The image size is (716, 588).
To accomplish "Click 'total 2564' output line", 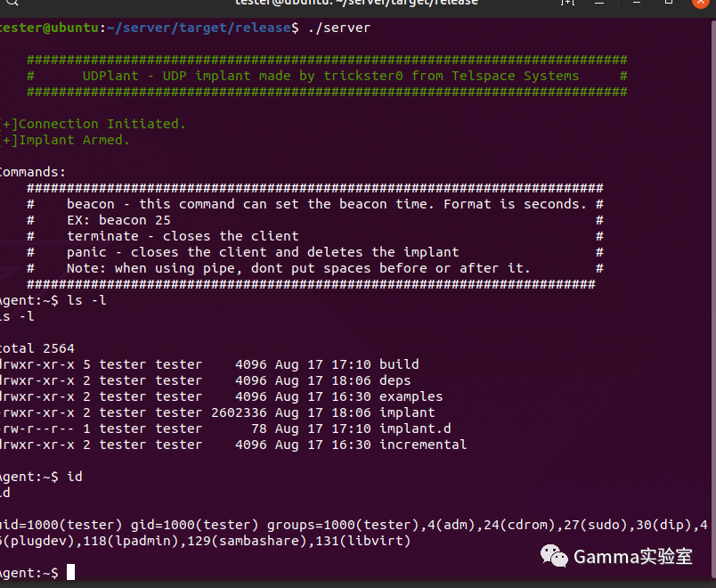I will [x=37, y=348].
